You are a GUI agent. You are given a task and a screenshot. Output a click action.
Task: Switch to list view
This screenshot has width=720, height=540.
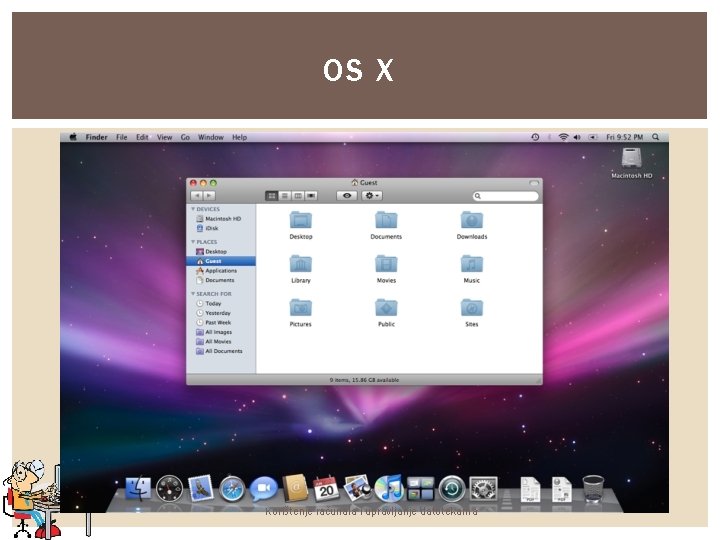pyautogui.click(x=285, y=196)
